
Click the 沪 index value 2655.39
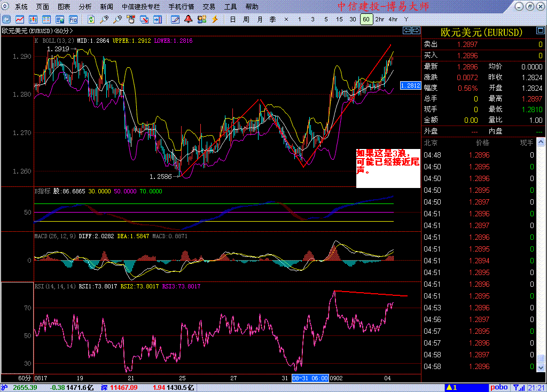25,388
